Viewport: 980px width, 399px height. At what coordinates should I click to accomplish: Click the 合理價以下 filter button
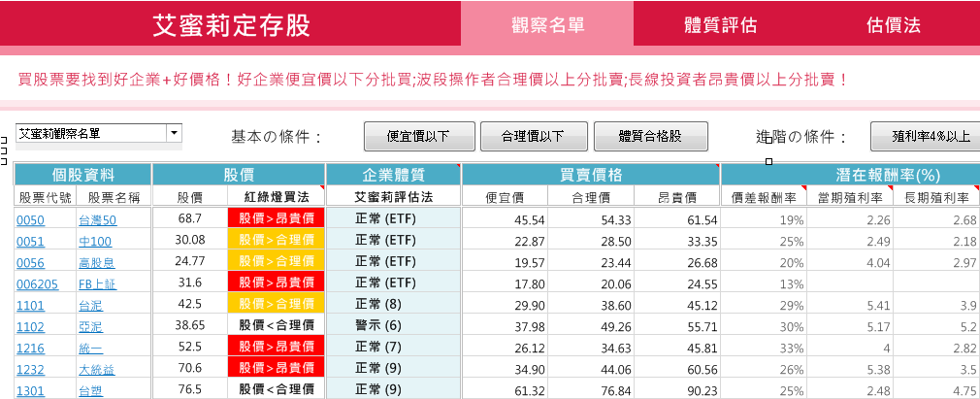tap(533, 136)
